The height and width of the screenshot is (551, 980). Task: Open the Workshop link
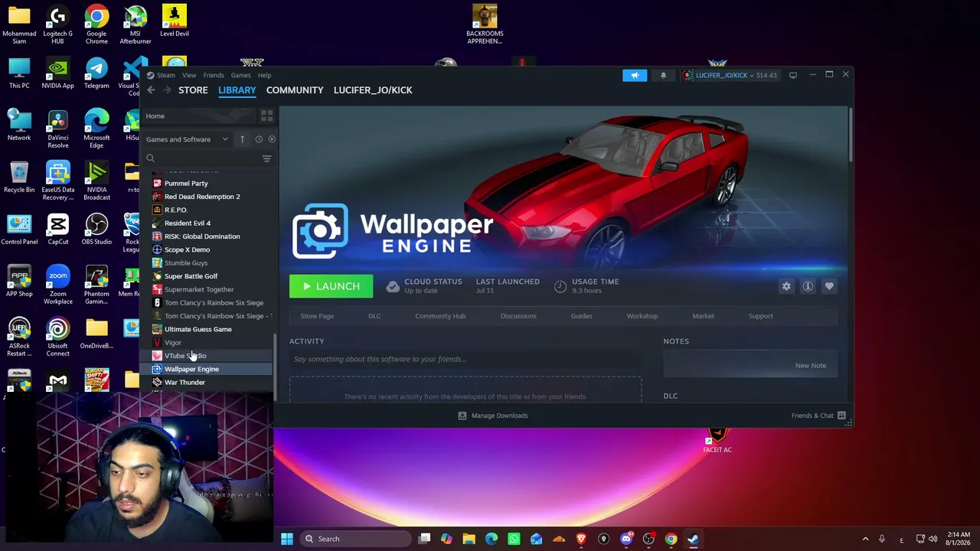tap(642, 316)
